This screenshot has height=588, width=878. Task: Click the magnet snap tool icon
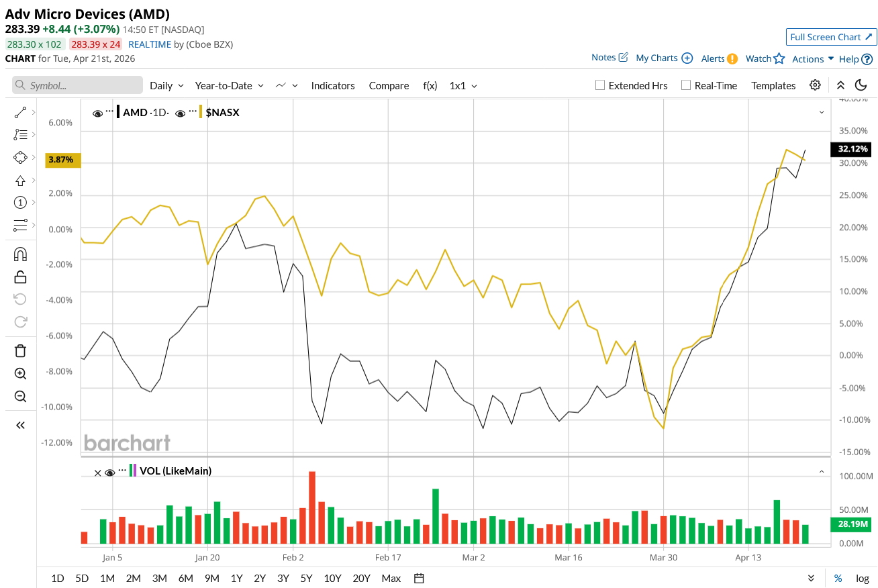20,254
